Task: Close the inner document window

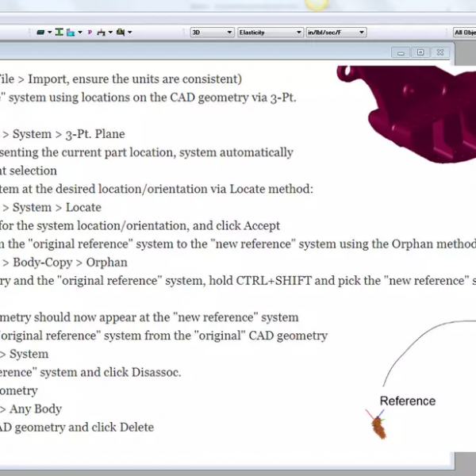Action: pos(440,52)
